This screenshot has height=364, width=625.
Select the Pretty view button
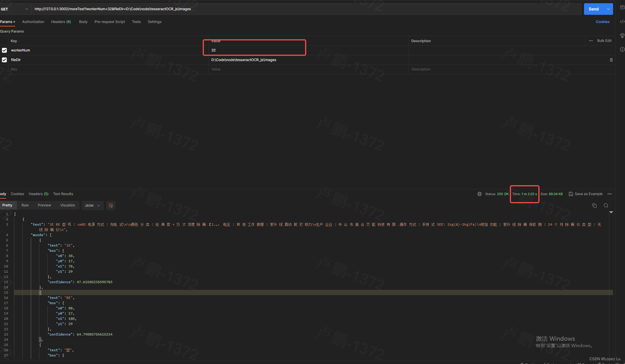[7, 205]
